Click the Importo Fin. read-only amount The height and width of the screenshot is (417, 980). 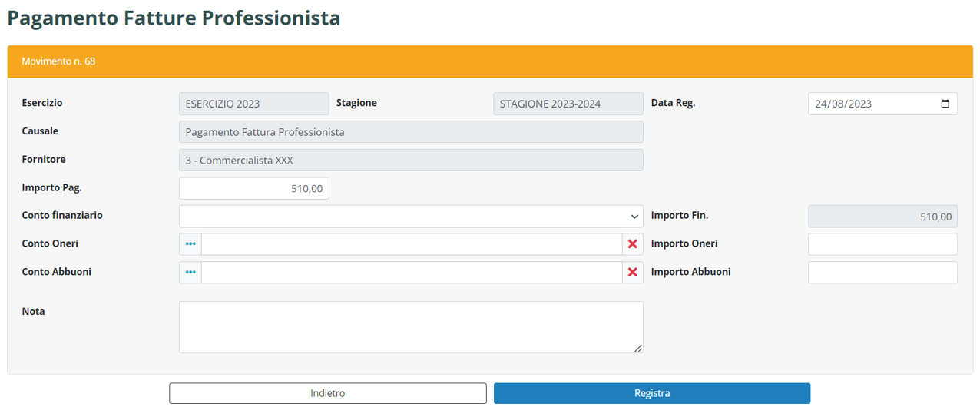[882, 217]
